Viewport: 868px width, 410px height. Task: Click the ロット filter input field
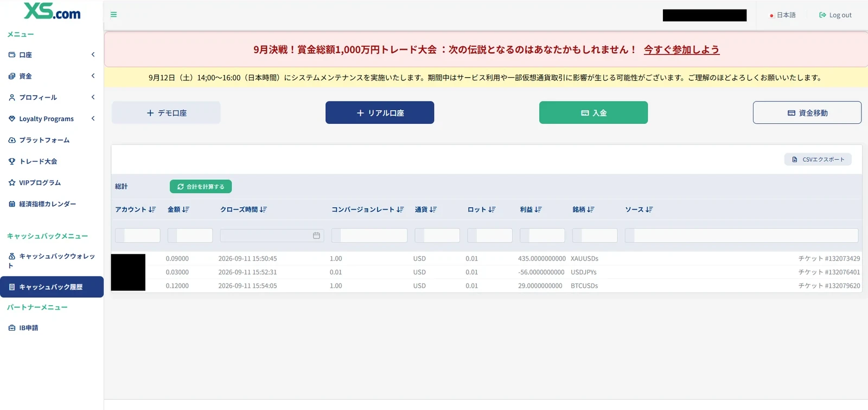pos(490,235)
